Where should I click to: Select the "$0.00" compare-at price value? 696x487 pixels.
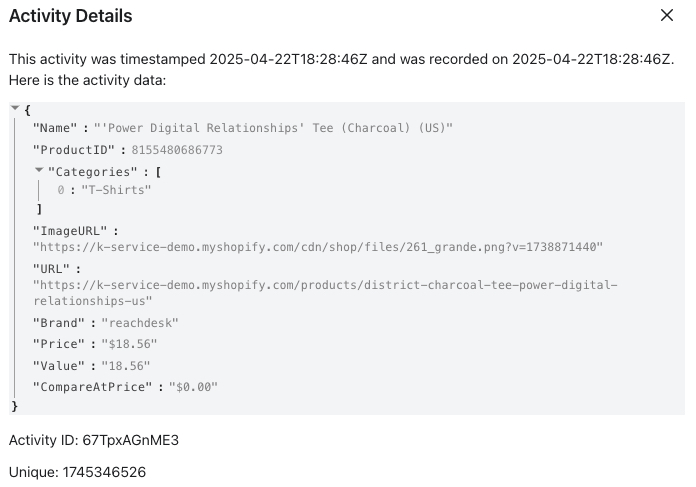tap(192, 386)
